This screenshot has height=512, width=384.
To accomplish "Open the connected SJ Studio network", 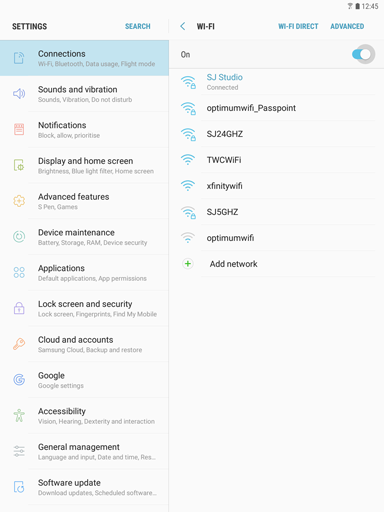I will point(277,82).
